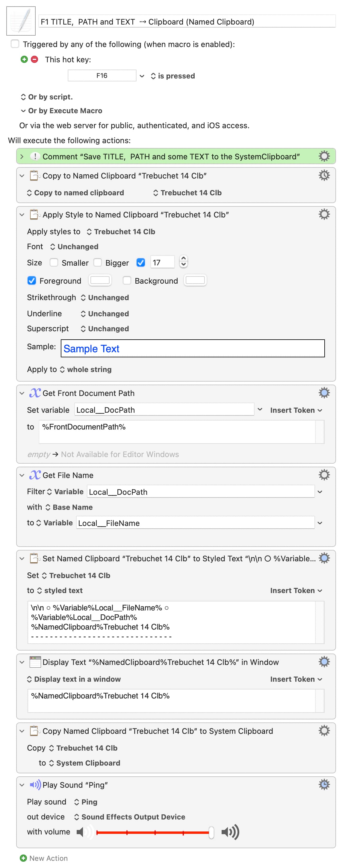Open Insert Token menu in Display Text action
This screenshot has width=342, height=868.
pos(296,679)
